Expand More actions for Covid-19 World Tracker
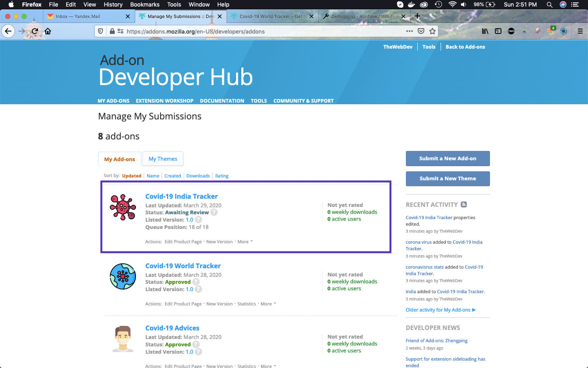The width and height of the screenshot is (588, 368). [x=268, y=304]
